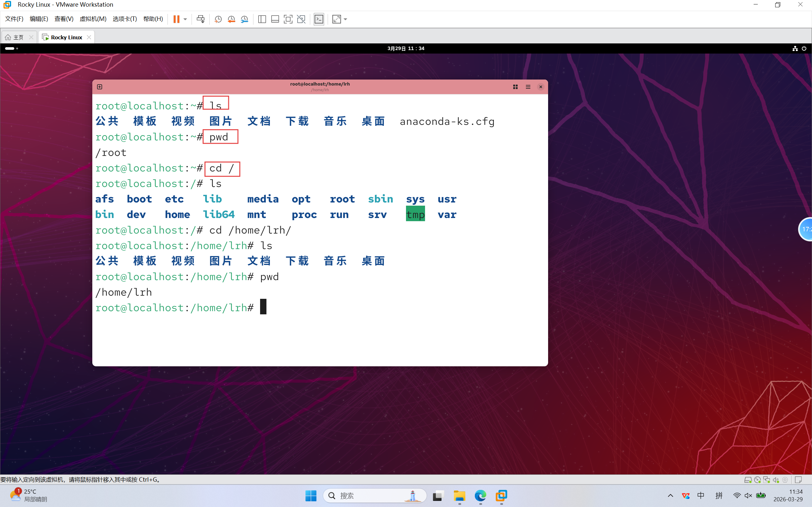Toggle the VMware library sidebar
Viewport: 812px width, 507px height.
point(262,19)
